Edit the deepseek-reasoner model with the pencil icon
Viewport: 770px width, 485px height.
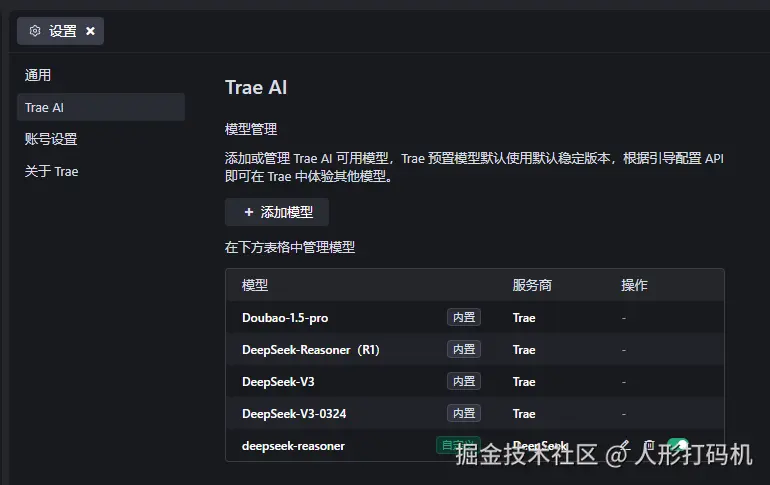(x=623, y=446)
